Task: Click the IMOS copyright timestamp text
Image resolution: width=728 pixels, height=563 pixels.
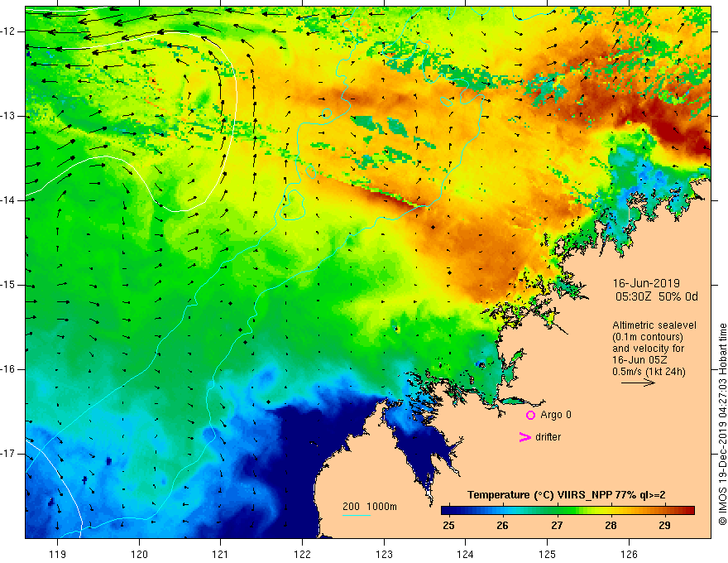Action: pyautogui.click(x=722, y=425)
